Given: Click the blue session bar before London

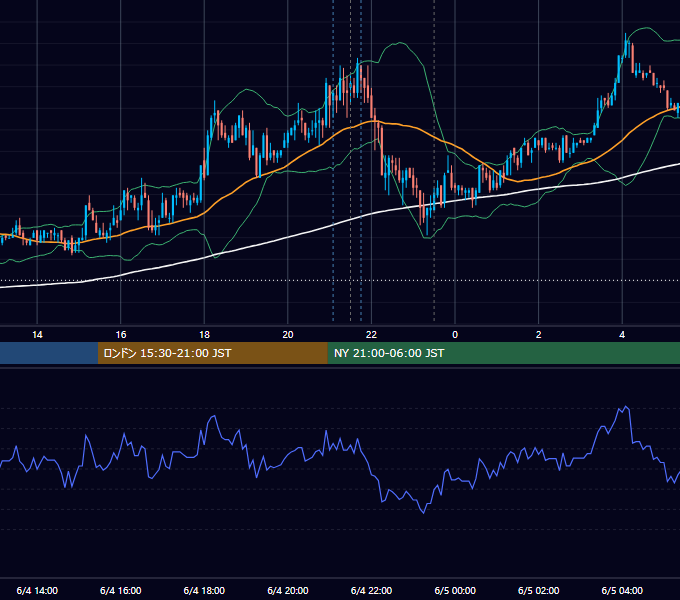Looking at the screenshot, I should tap(49, 353).
